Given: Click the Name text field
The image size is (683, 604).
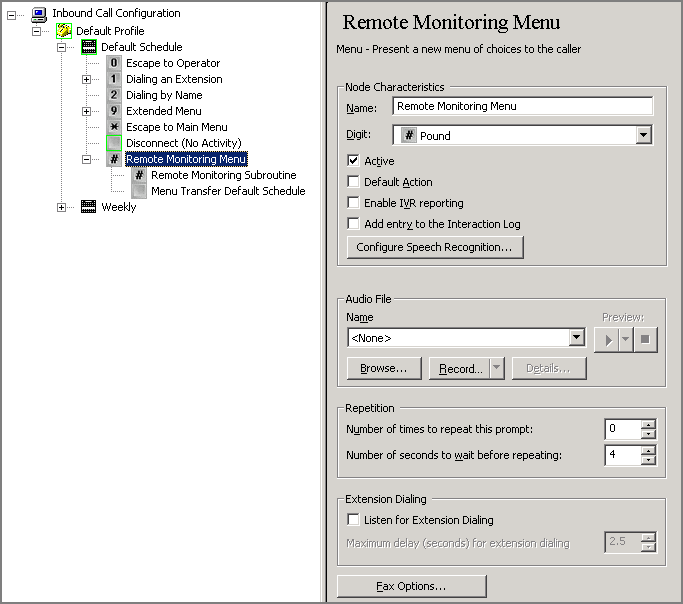Looking at the screenshot, I should coord(522,106).
